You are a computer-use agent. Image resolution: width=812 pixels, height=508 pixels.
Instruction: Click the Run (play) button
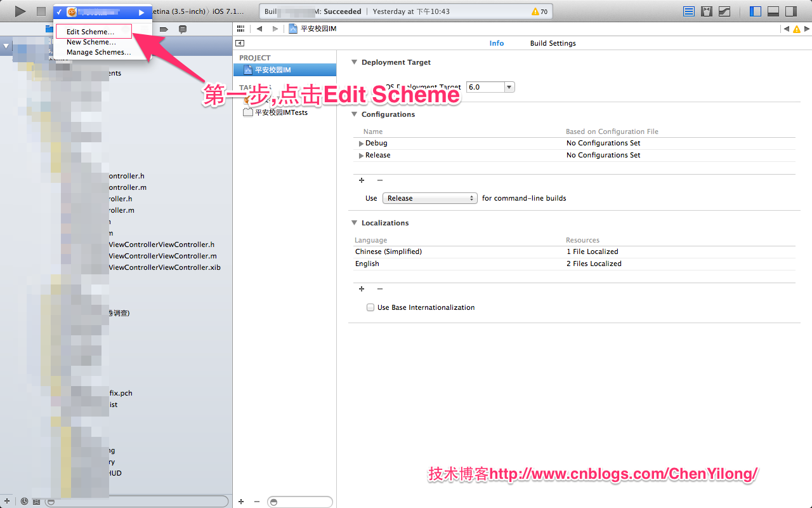[20, 11]
